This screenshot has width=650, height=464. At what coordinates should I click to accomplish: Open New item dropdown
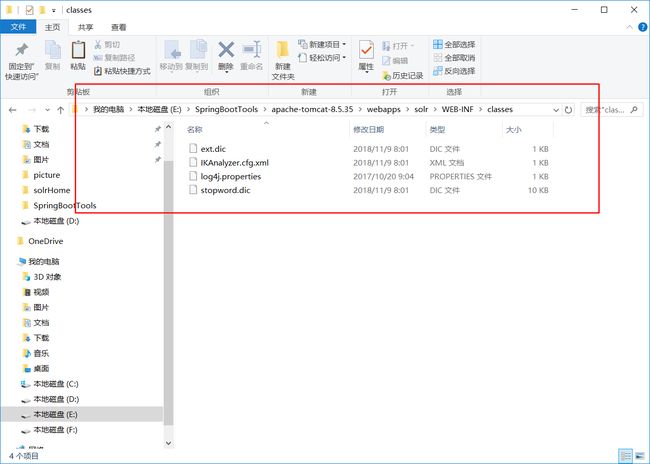(x=322, y=44)
